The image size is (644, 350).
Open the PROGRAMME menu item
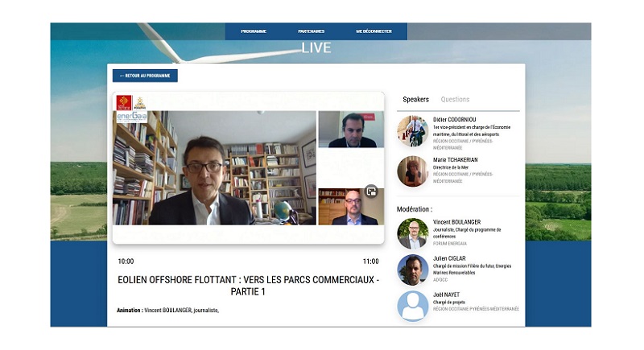(254, 31)
